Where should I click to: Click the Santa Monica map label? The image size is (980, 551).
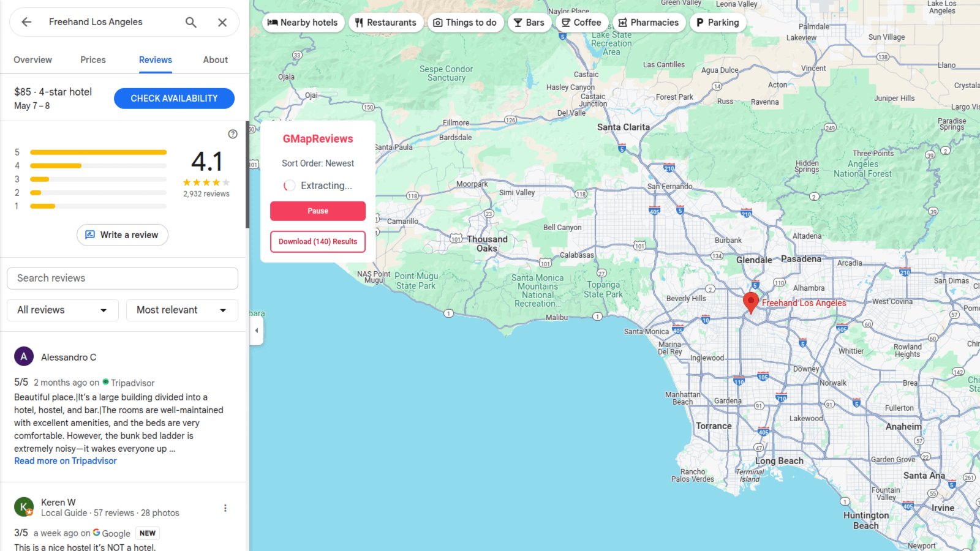pyautogui.click(x=646, y=332)
